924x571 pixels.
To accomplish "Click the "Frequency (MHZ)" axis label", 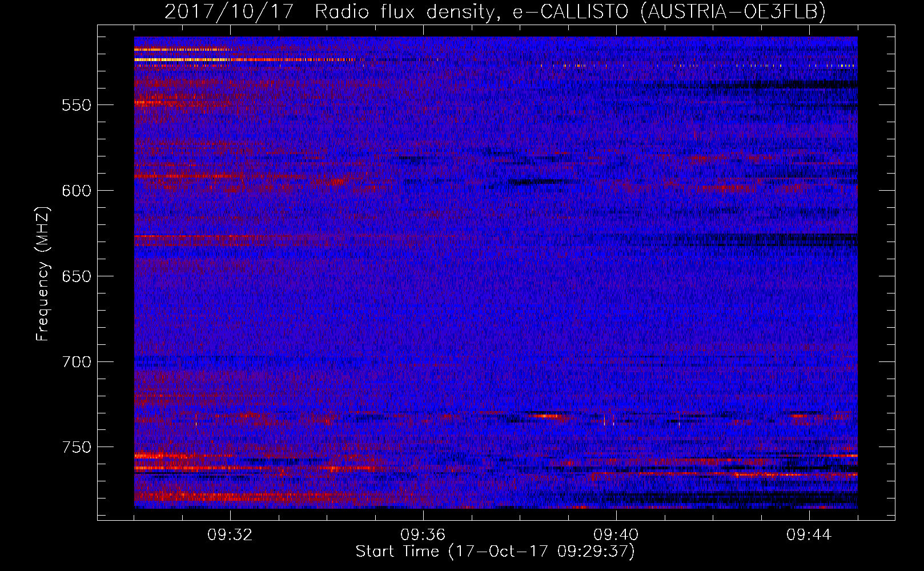I will click(43, 274).
